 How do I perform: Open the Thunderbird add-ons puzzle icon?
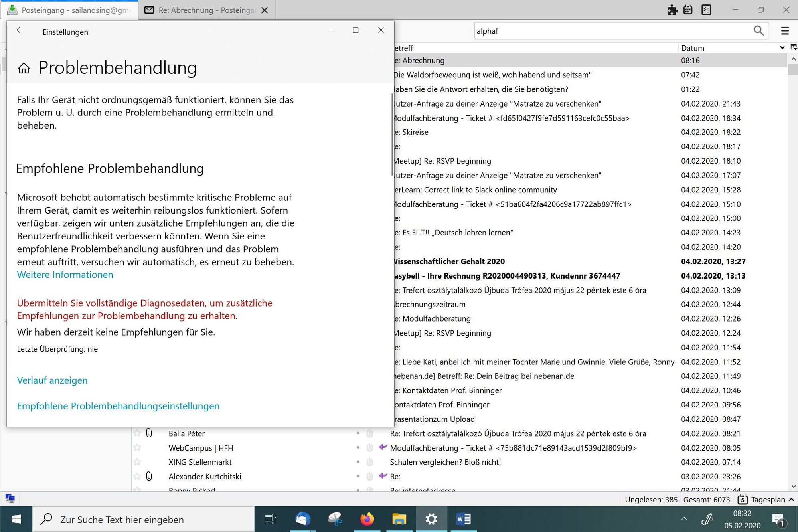tap(673, 10)
